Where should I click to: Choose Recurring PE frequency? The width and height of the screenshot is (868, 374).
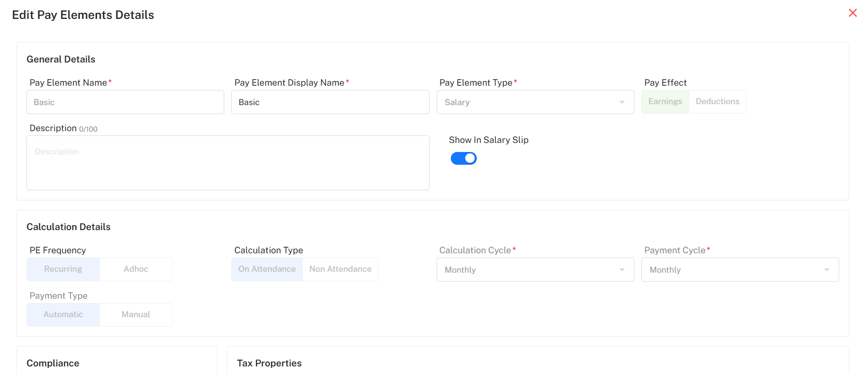(x=63, y=269)
